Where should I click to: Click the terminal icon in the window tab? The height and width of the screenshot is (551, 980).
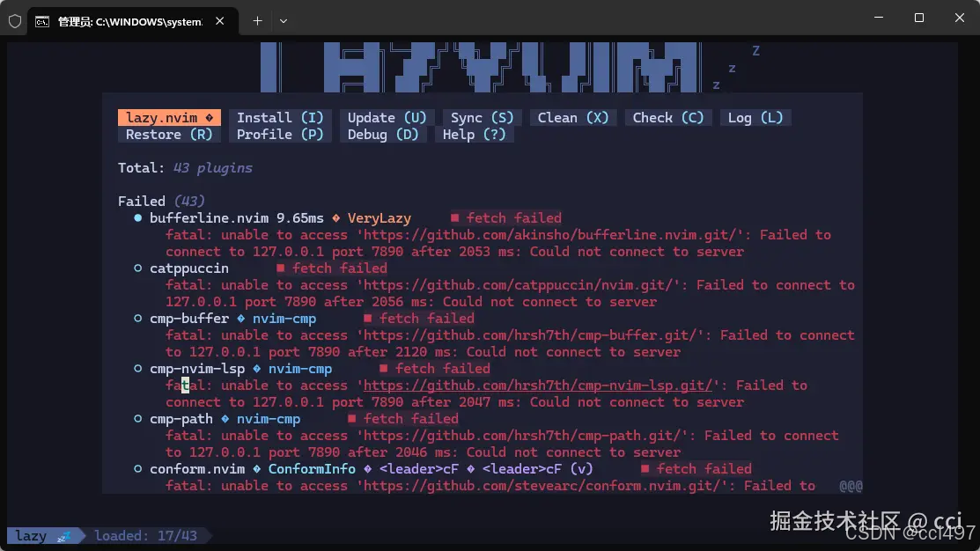point(41,21)
